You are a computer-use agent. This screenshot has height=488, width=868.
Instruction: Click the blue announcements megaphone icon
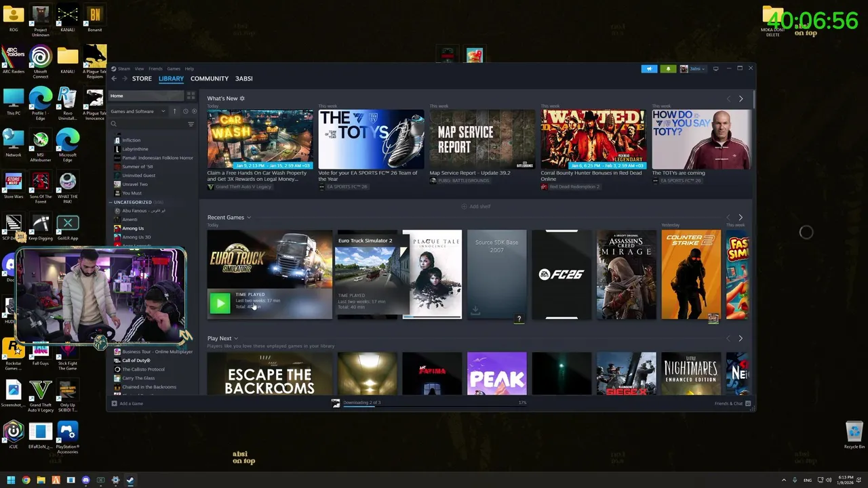(649, 68)
